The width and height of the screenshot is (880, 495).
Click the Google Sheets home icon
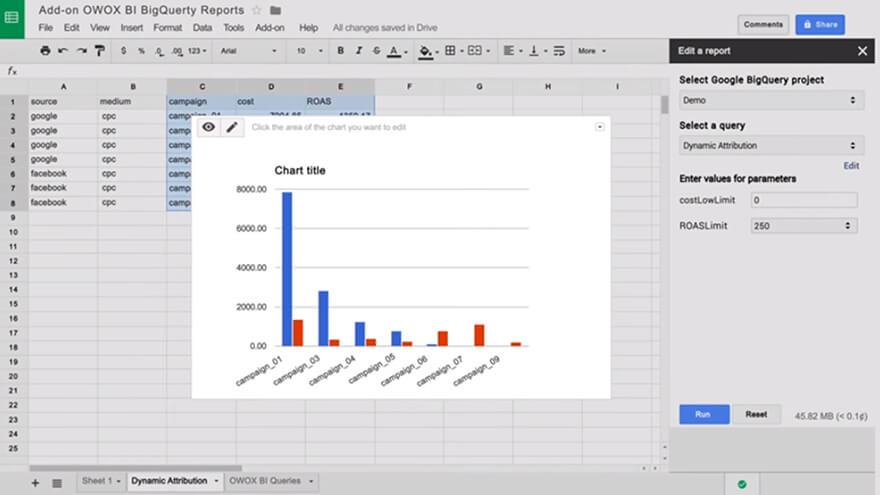pos(12,19)
